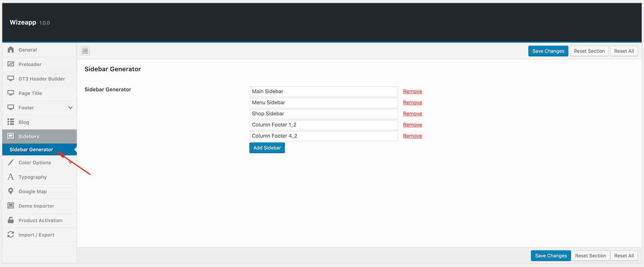Click the Import / Export refresh icon
Image resolution: width=644 pixels, height=267 pixels.
click(x=11, y=235)
